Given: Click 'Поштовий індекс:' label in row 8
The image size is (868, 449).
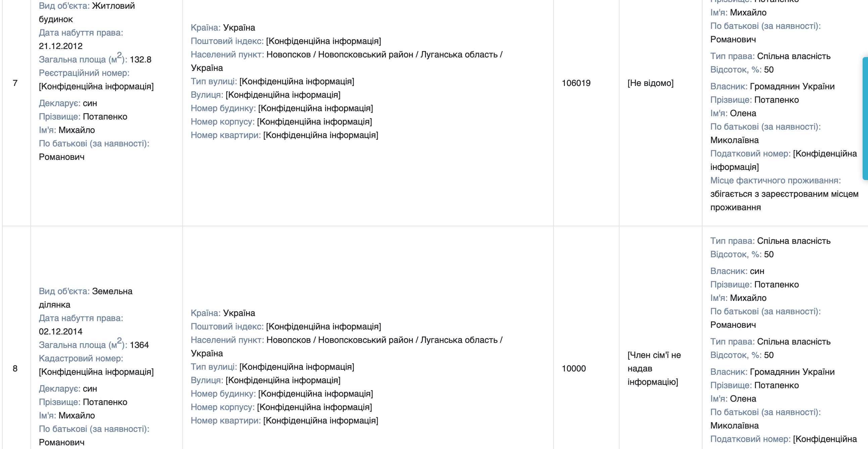Looking at the screenshot, I should click(x=227, y=326).
